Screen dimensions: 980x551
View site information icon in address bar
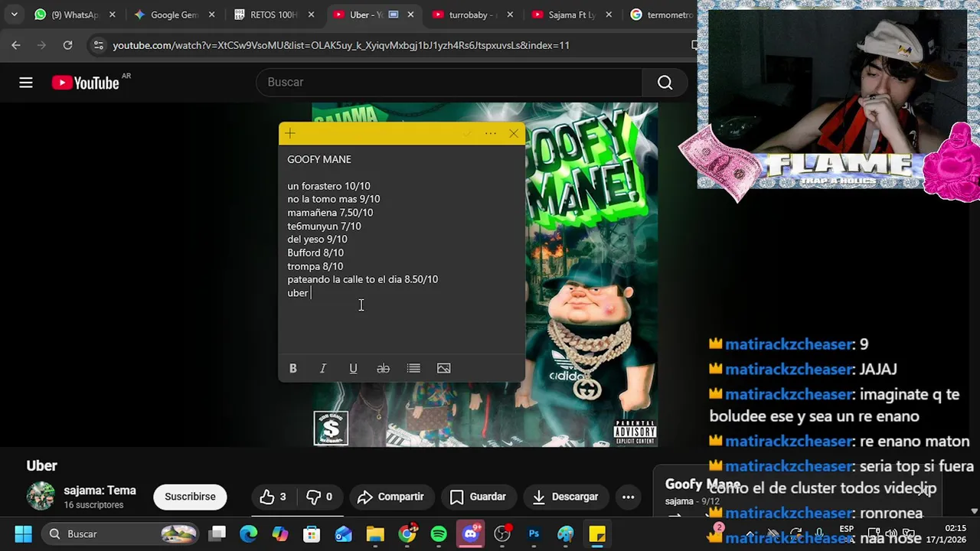point(98,45)
